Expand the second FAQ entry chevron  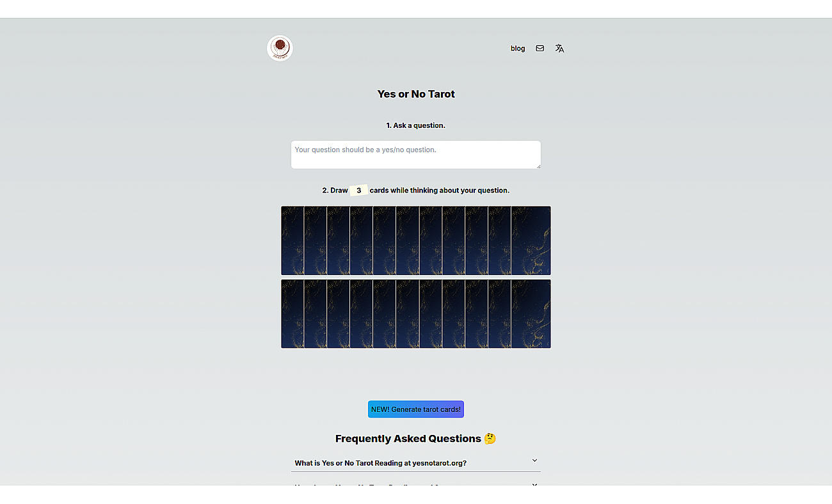coord(535,485)
